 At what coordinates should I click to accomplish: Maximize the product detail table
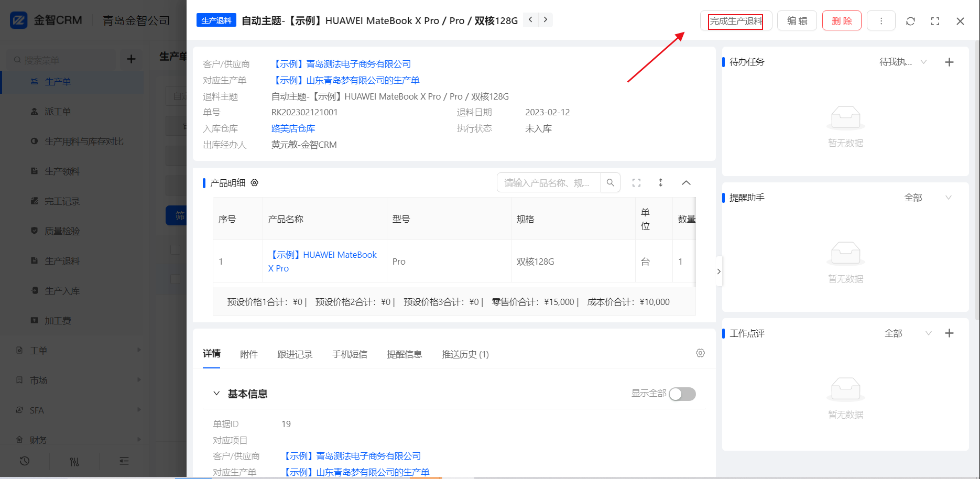[x=636, y=182]
